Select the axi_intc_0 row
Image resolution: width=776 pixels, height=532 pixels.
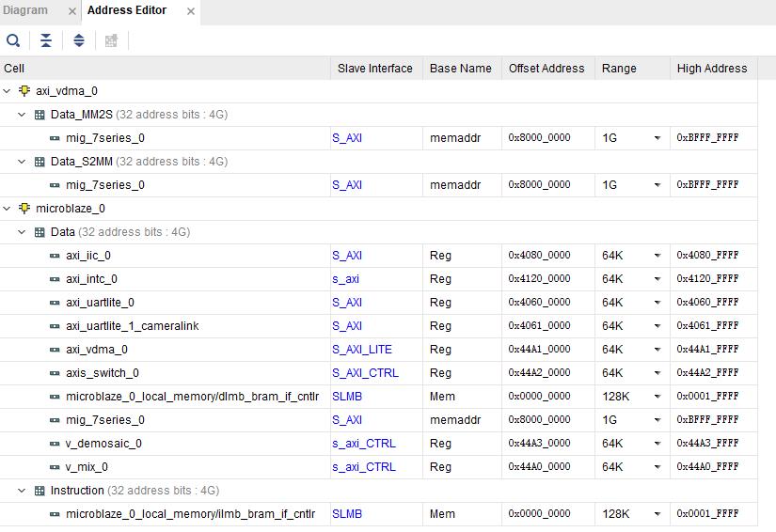(379, 279)
